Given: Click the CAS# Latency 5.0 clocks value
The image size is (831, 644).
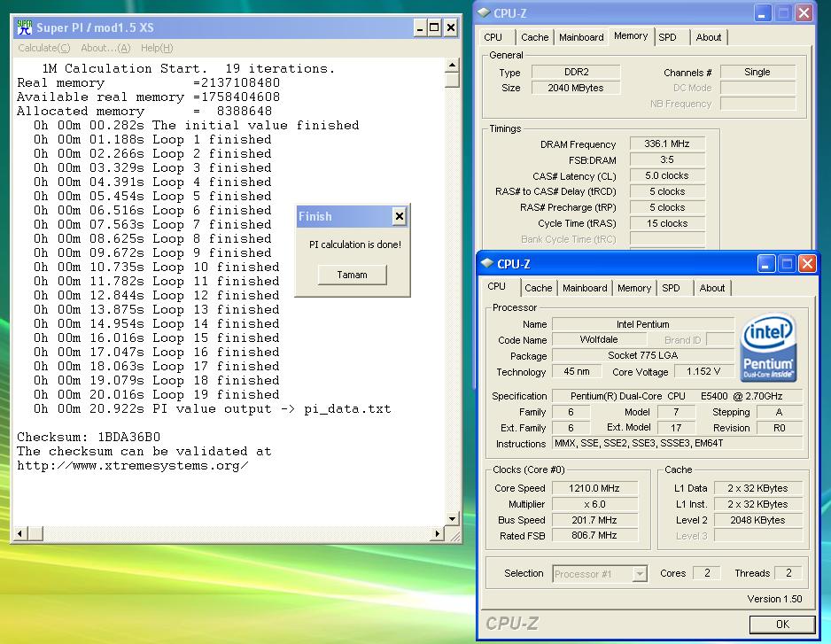Looking at the screenshot, I should [667, 175].
